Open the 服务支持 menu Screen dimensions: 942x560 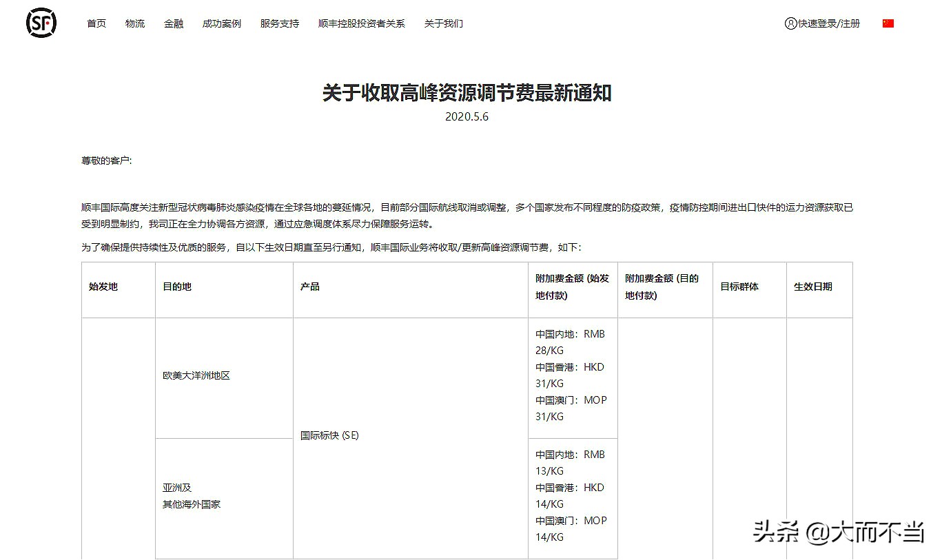click(280, 23)
